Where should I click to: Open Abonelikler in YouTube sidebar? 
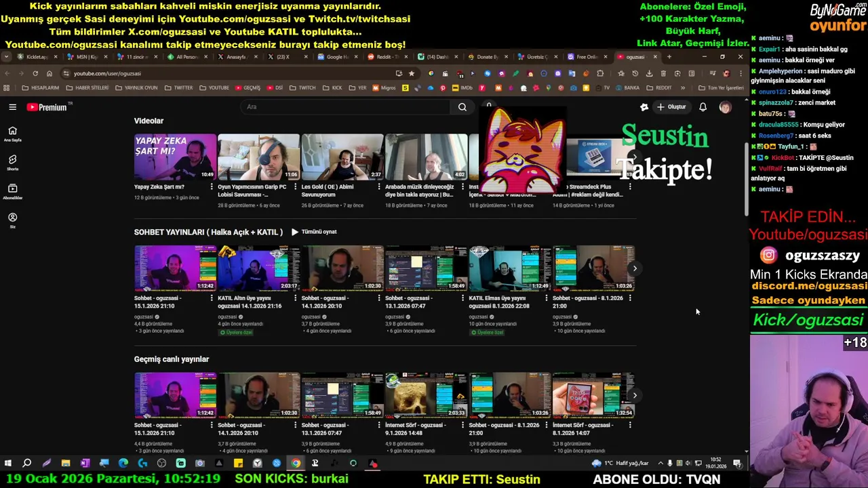12,192
